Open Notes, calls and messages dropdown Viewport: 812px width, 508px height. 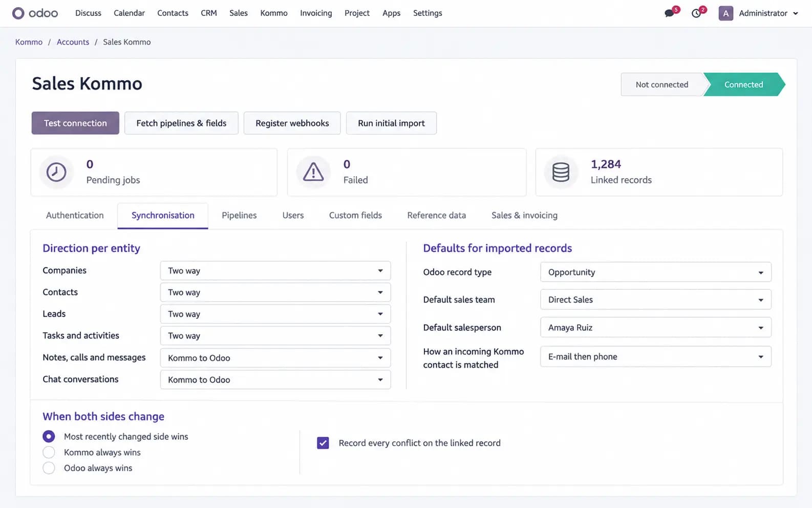click(x=275, y=357)
